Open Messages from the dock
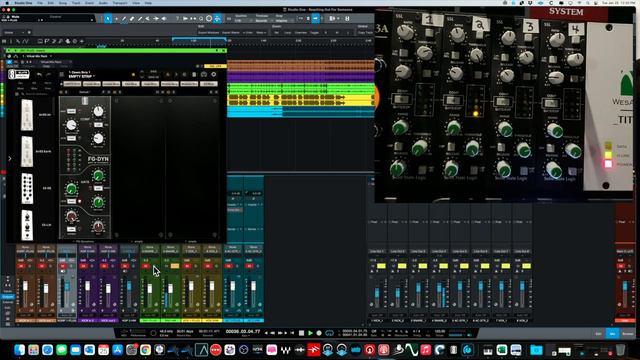Viewport: 640px width, 360px height. (x=62, y=350)
